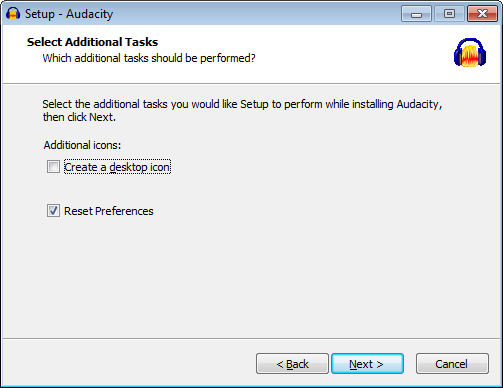Click the Audacity headphones logo in the header

pos(470,52)
